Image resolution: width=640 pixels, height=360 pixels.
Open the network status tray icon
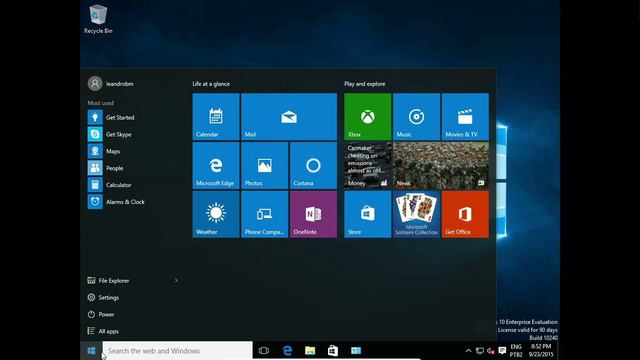(480, 351)
